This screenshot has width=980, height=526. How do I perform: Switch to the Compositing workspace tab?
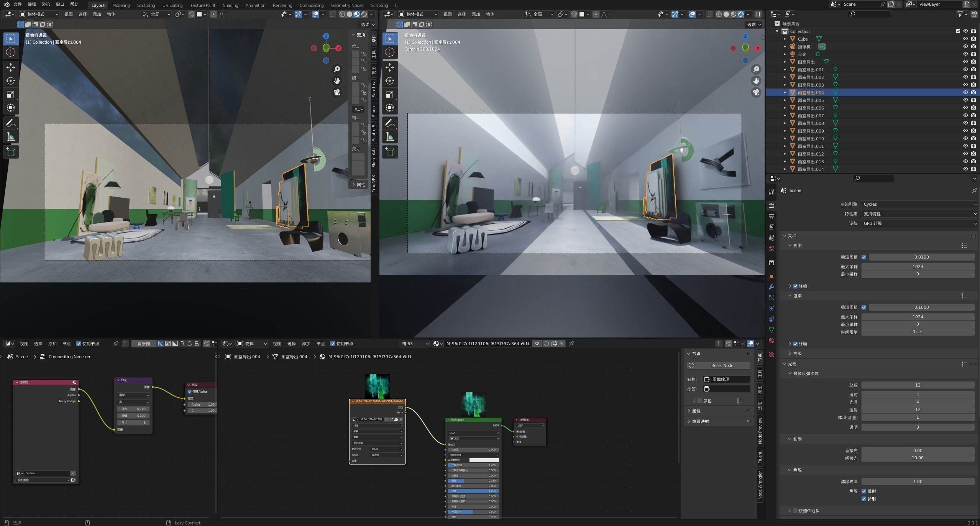(x=311, y=5)
